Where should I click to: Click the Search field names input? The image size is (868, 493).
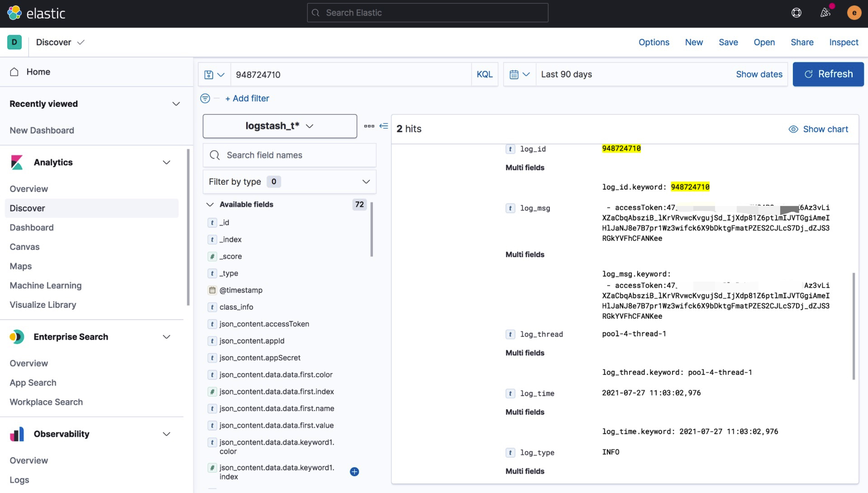289,155
